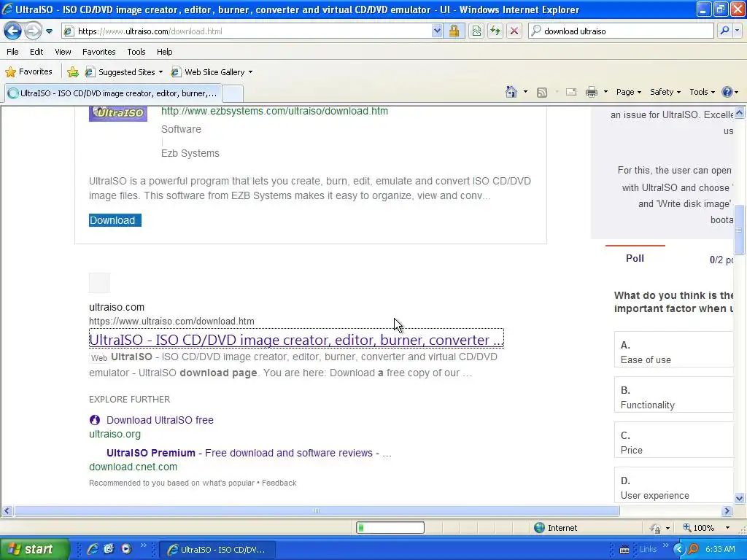The width and height of the screenshot is (747, 560).
Task: Expand the Print options dropdown arrow
Action: 605,92
